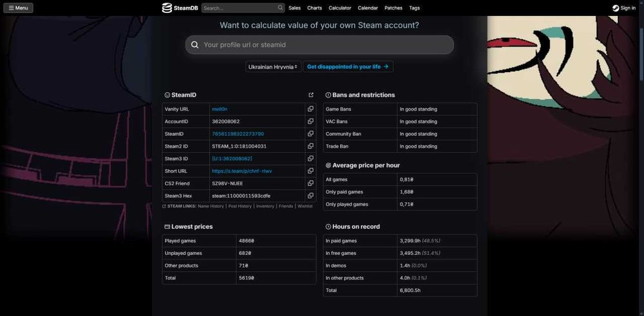Click the Lowest prices Total value
The width and height of the screenshot is (644, 316).
246,278
